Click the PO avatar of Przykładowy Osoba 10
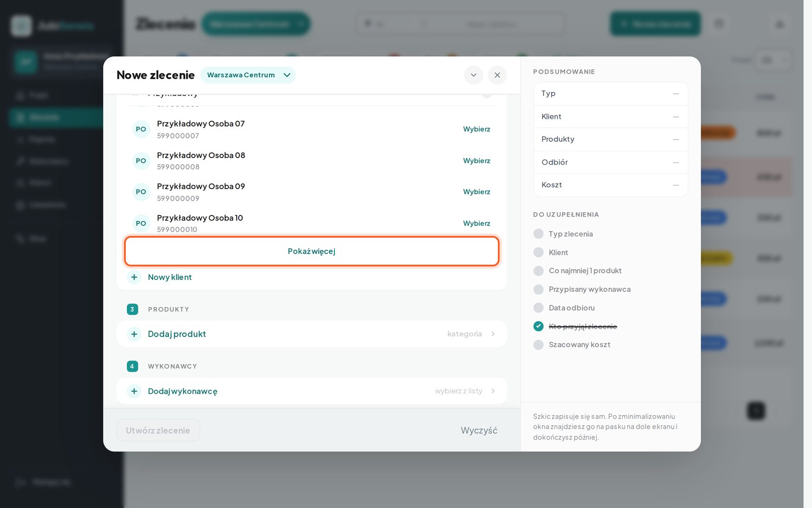 click(141, 224)
